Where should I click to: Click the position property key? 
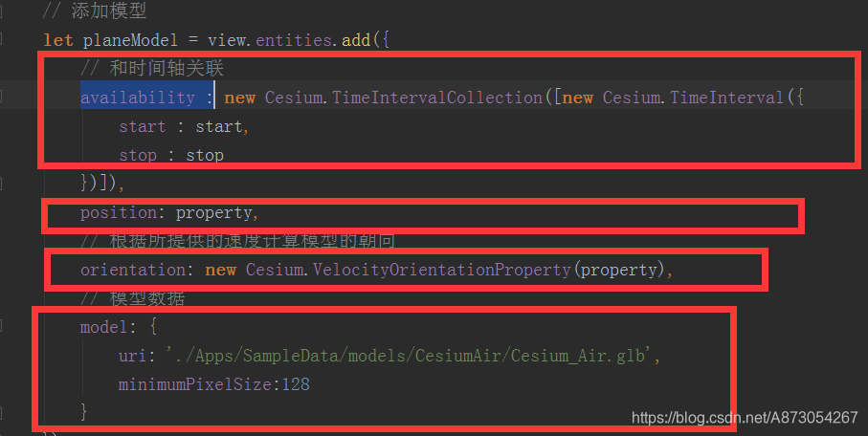pyautogui.click(x=119, y=212)
